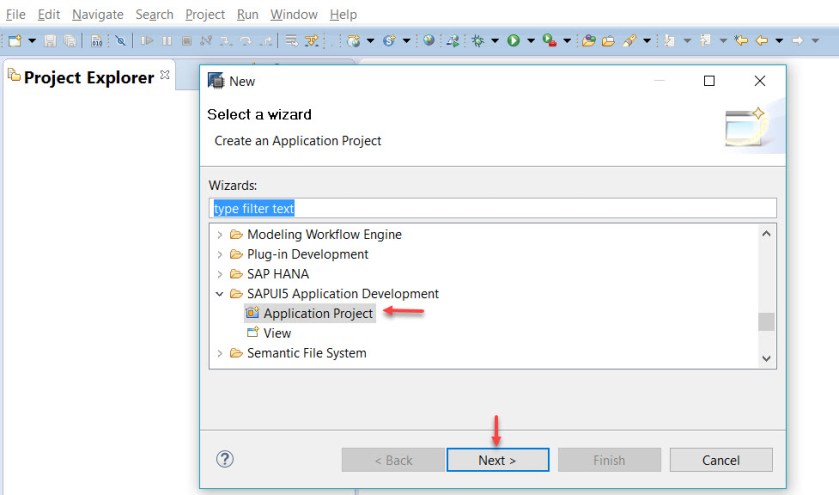Click the Open Task folder icon
This screenshot has width=839, height=495.
tap(608, 41)
